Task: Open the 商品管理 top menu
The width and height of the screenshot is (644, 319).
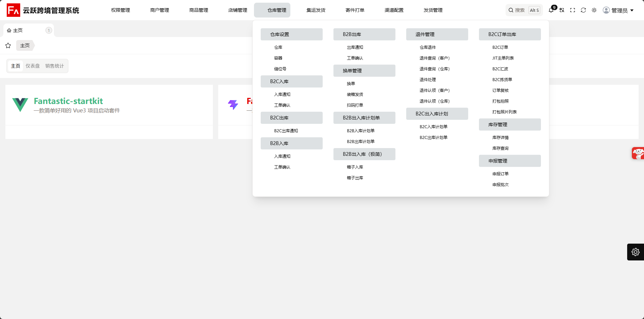Action: [199, 10]
